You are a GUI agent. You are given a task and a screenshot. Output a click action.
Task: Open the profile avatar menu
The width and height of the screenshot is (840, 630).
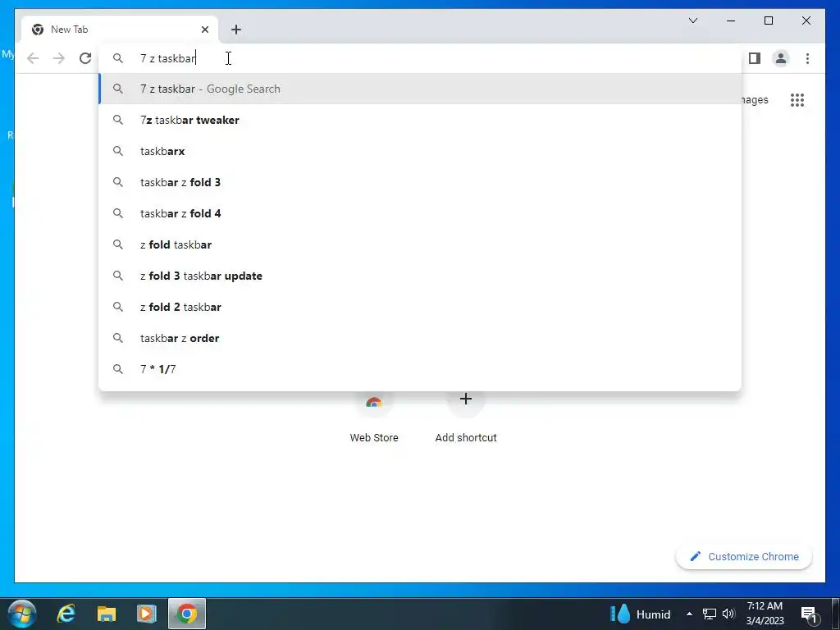[781, 58]
